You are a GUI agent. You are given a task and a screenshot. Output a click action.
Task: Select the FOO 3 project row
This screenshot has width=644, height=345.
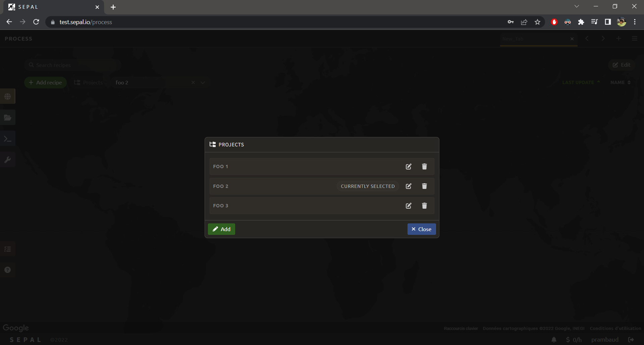coord(302,206)
